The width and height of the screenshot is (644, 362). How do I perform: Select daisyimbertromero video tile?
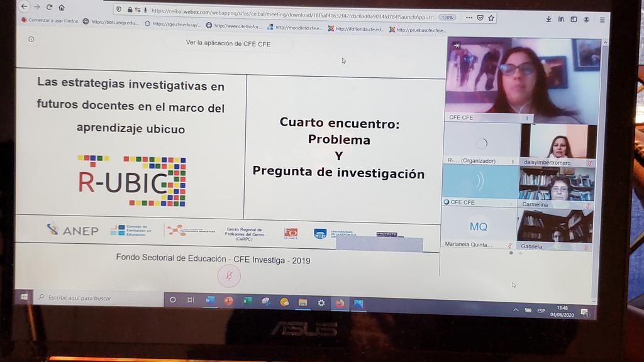tap(559, 144)
